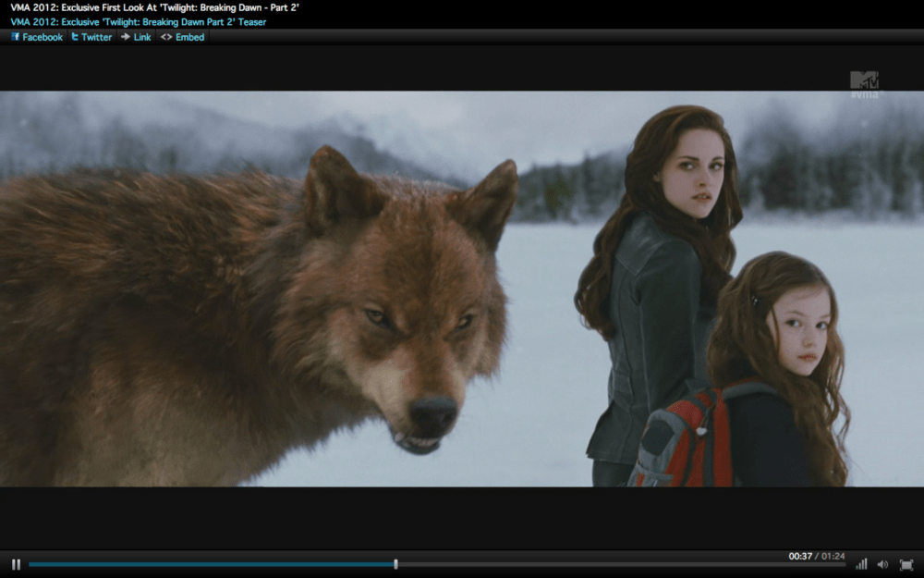Image resolution: width=924 pixels, height=578 pixels.
Task: Mute audio with the speaker icon
Action: (882, 564)
